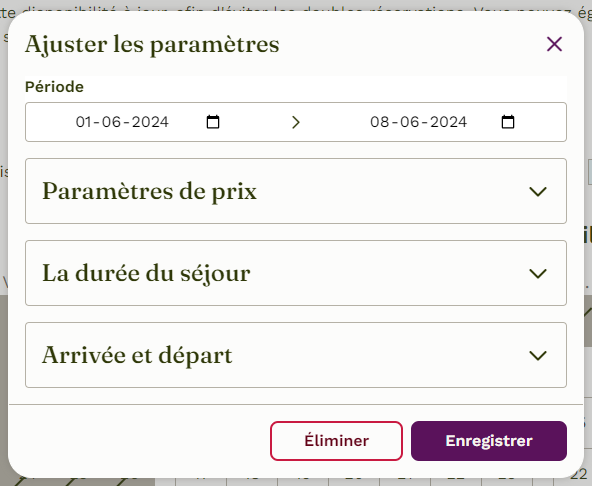Select the day 08 in end date

click(x=380, y=122)
